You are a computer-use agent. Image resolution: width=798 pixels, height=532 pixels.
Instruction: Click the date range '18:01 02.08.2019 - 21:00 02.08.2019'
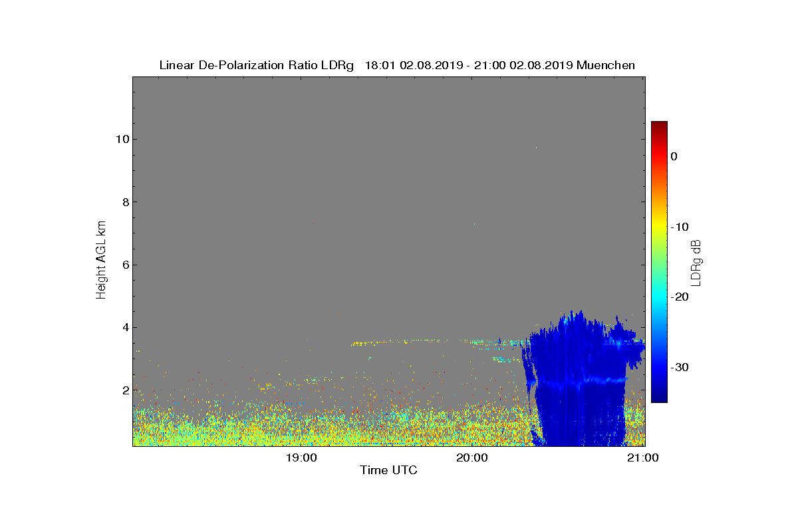pyautogui.click(x=469, y=65)
